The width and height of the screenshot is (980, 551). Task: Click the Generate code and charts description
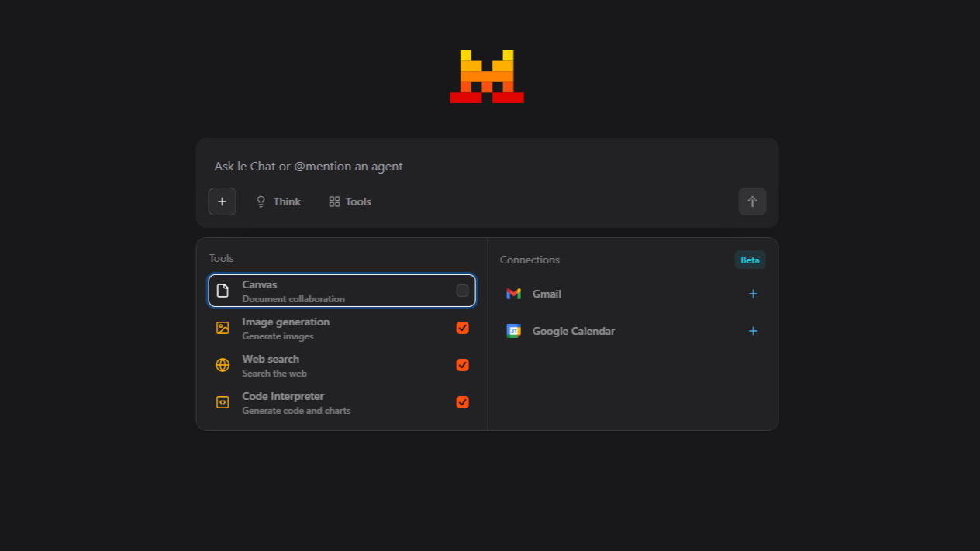[296, 411]
